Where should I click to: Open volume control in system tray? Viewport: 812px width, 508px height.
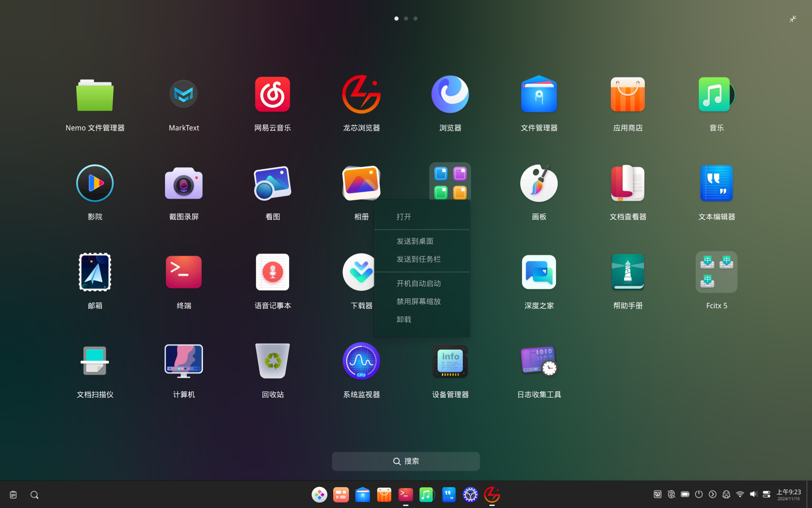(x=753, y=494)
